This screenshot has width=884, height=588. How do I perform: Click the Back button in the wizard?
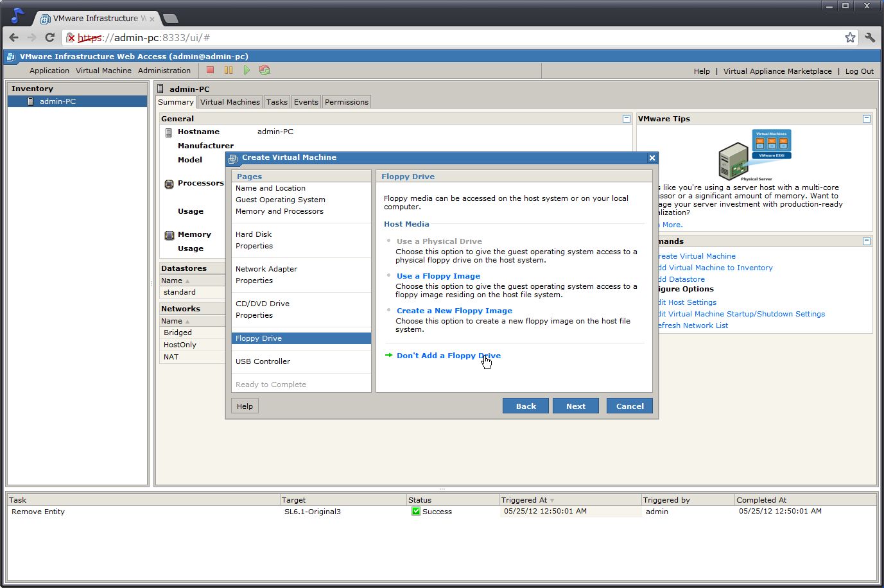coord(526,406)
